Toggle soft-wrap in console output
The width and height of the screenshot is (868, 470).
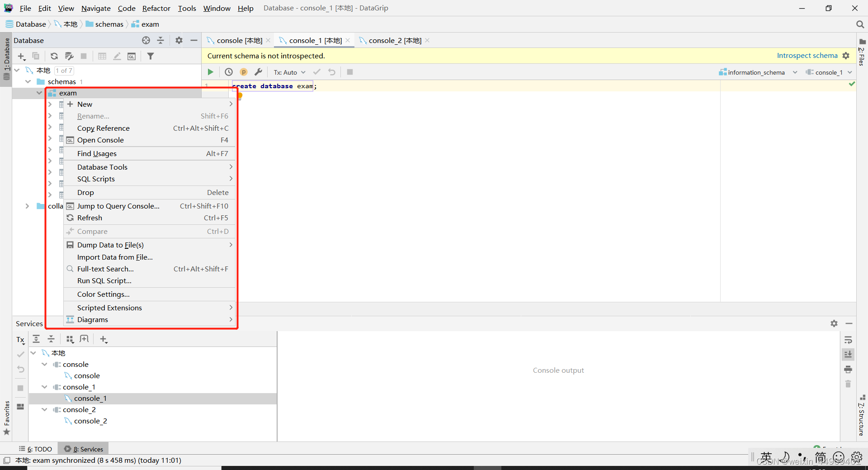[x=849, y=340]
